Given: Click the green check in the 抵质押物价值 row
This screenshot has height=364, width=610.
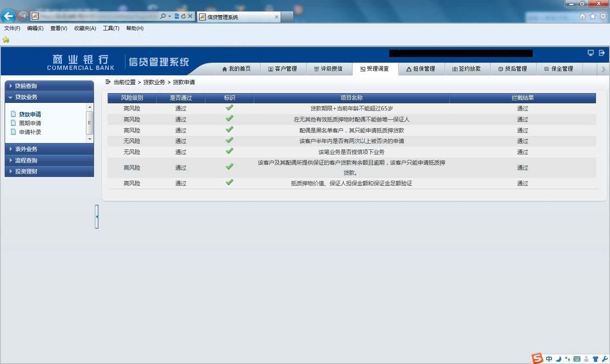Looking at the screenshot, I should [230, 182].
